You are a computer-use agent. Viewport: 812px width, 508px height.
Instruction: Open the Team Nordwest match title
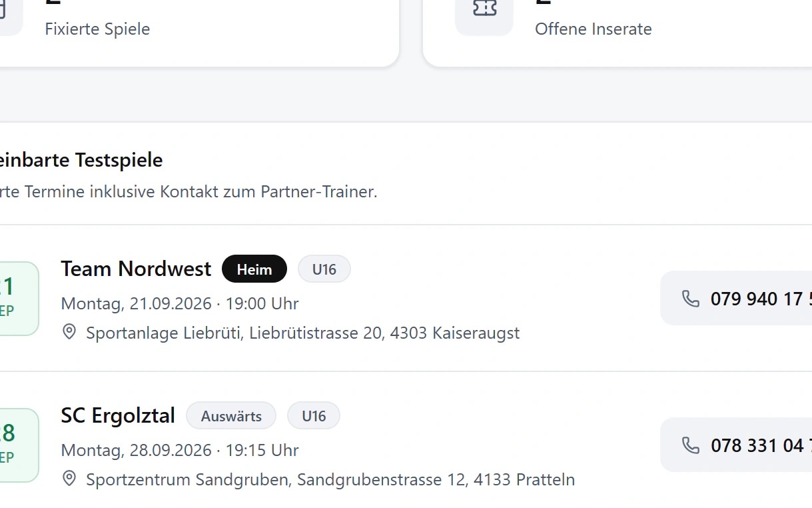click(x=136, y=269)
